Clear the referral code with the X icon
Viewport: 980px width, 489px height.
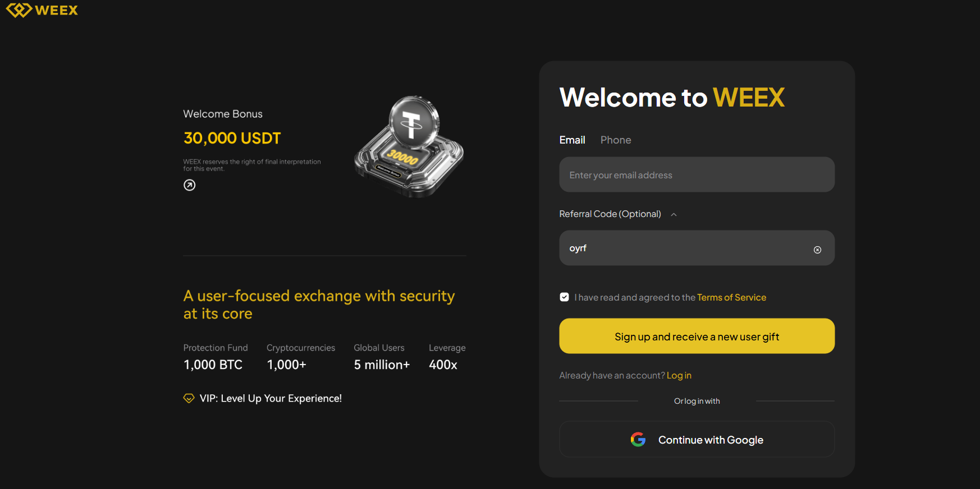pos(817,250)
